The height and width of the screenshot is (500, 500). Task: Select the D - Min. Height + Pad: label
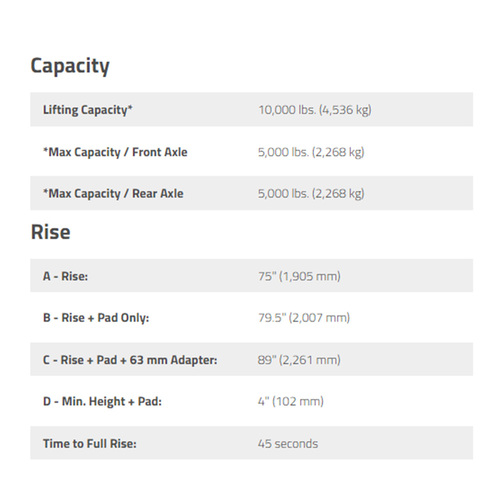pyautogui.click(x=102, y=402)
